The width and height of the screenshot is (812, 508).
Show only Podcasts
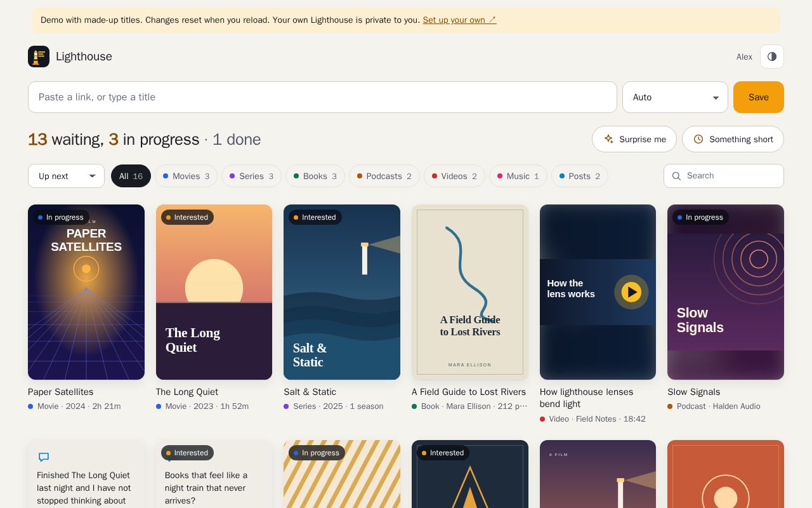[384, 176]
